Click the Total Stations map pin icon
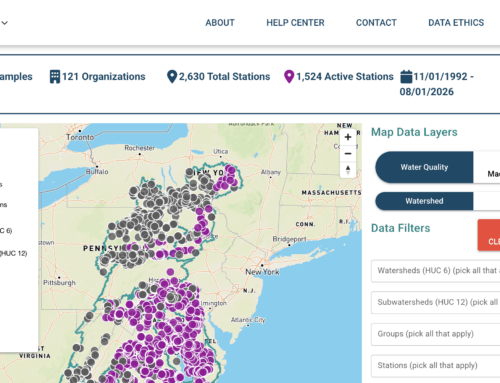 [172, 76]
